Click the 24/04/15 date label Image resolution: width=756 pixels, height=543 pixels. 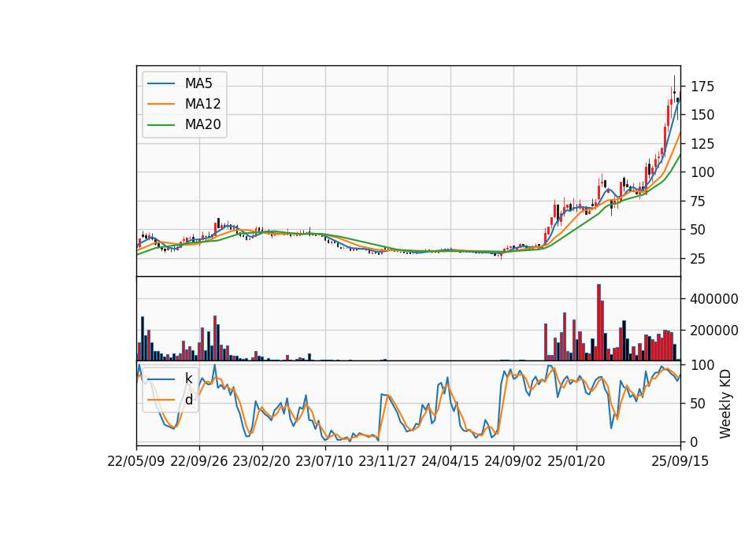coord(450,461)
